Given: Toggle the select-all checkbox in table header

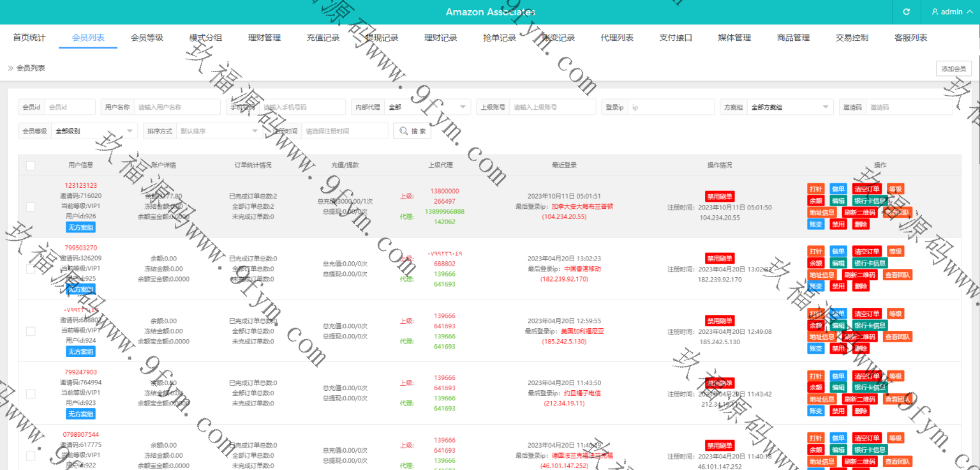Looking at the screenshot, I should [31, 166].
